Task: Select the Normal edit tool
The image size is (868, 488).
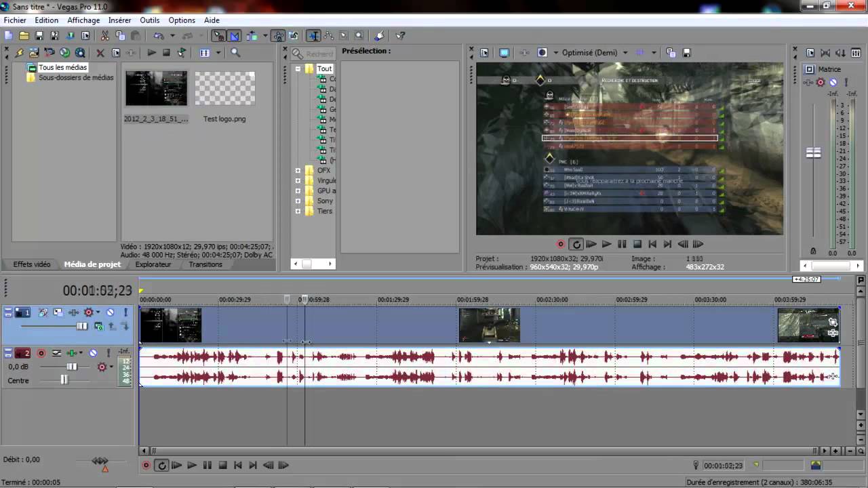Action: pos(313,35)
